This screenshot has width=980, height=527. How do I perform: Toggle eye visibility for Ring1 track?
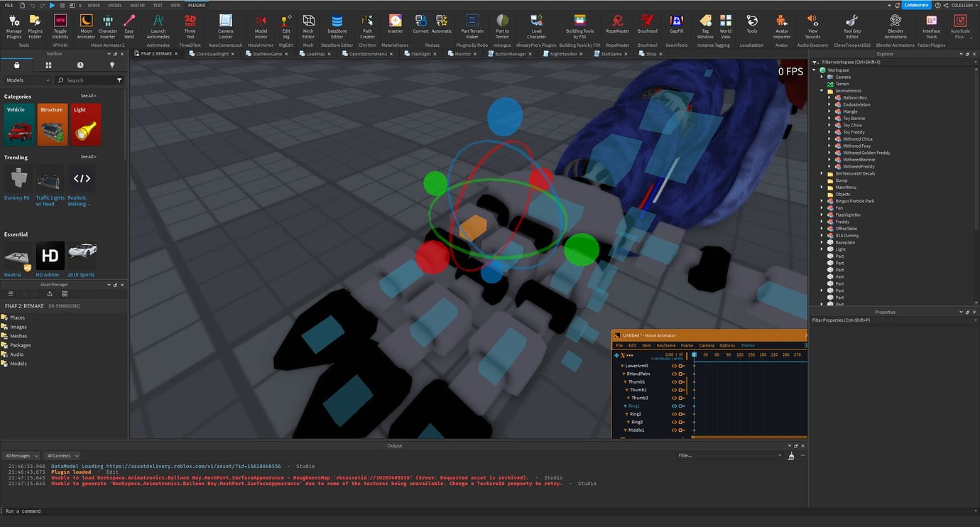[674, 406]
